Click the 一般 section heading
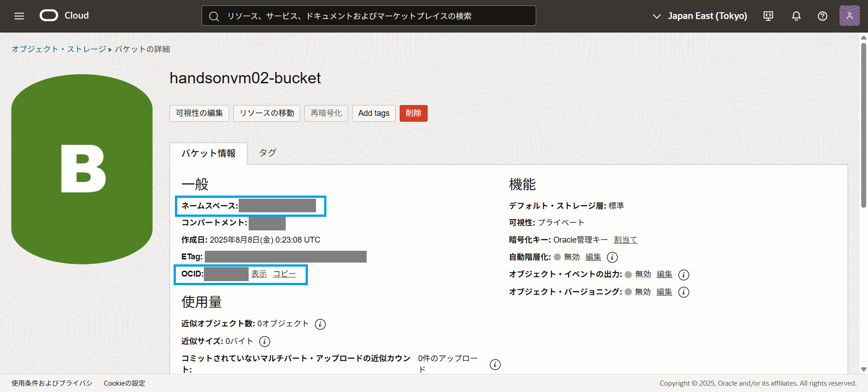 195,184
